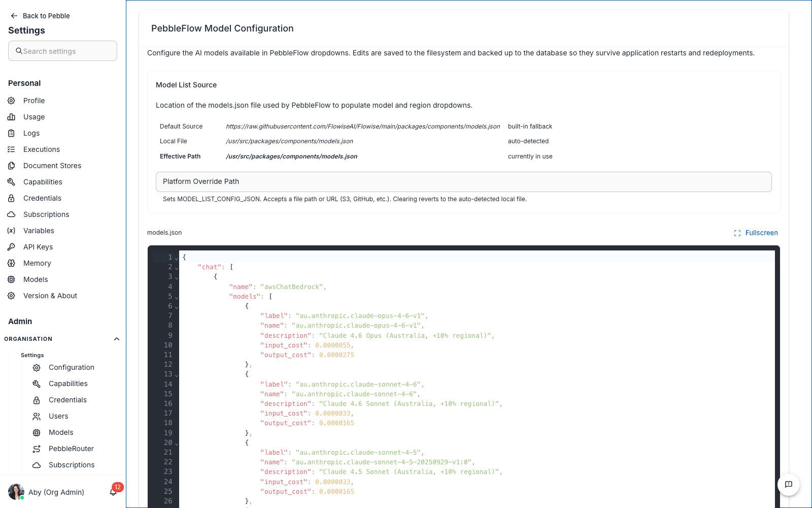Screen dimensions: 812x508
Task: Open the feedback chat bubble icon
Action: [x=789, y=485]
